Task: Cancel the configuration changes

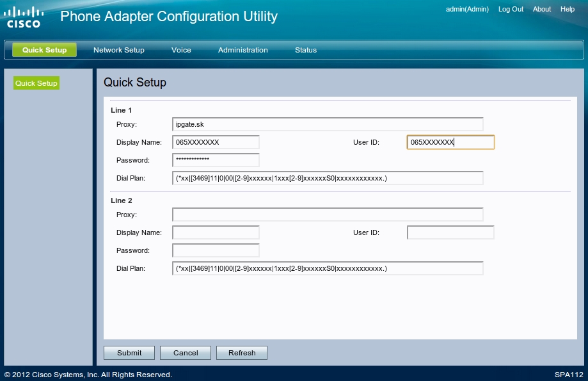Action: (x=186, y=353)
